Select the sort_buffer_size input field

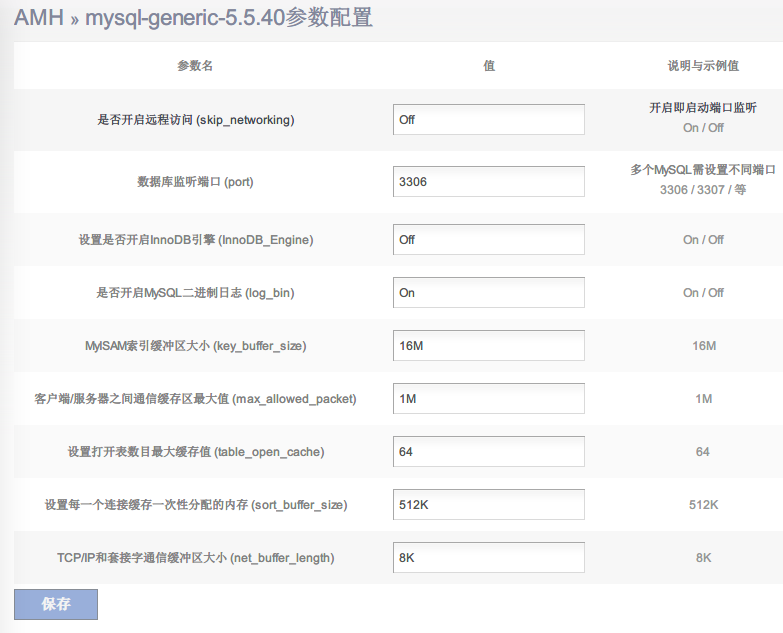click(488, 505)
